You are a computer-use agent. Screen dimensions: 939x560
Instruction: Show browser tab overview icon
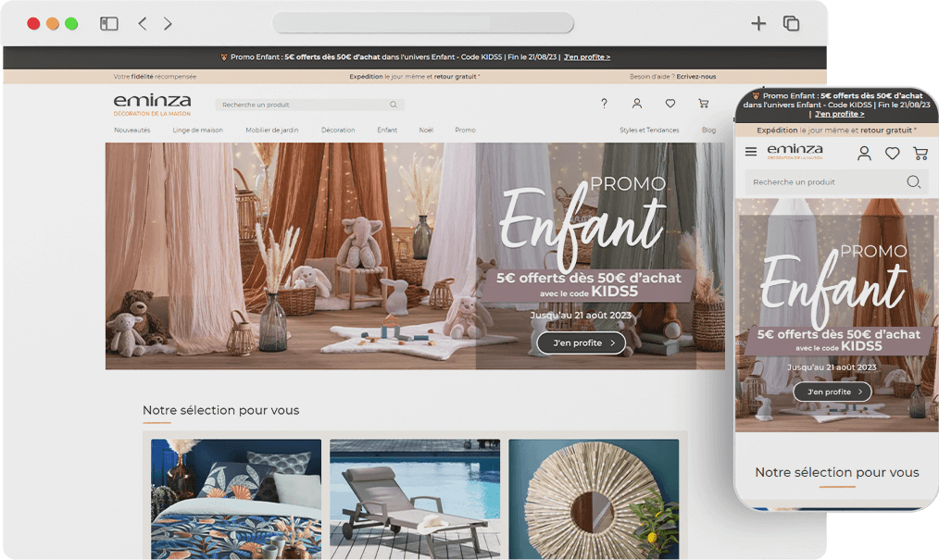click(x=791, y=23)
